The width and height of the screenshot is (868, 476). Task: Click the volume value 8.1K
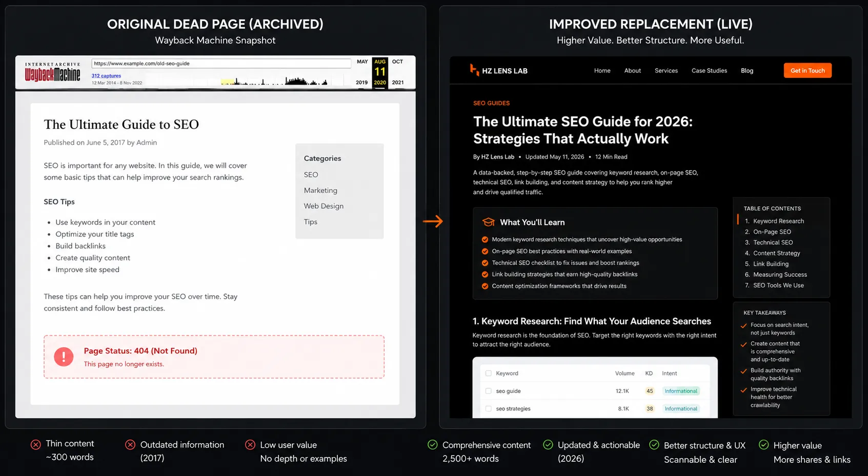click(623, 408)
